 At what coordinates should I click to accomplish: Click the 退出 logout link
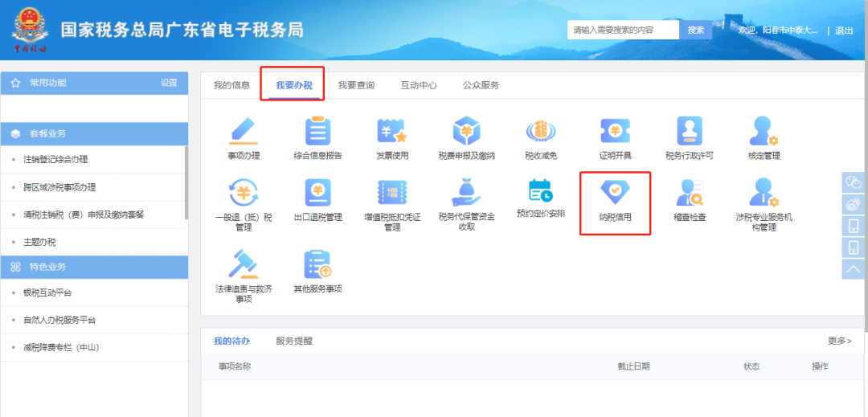pyautogui.click(x=844, y=31)
